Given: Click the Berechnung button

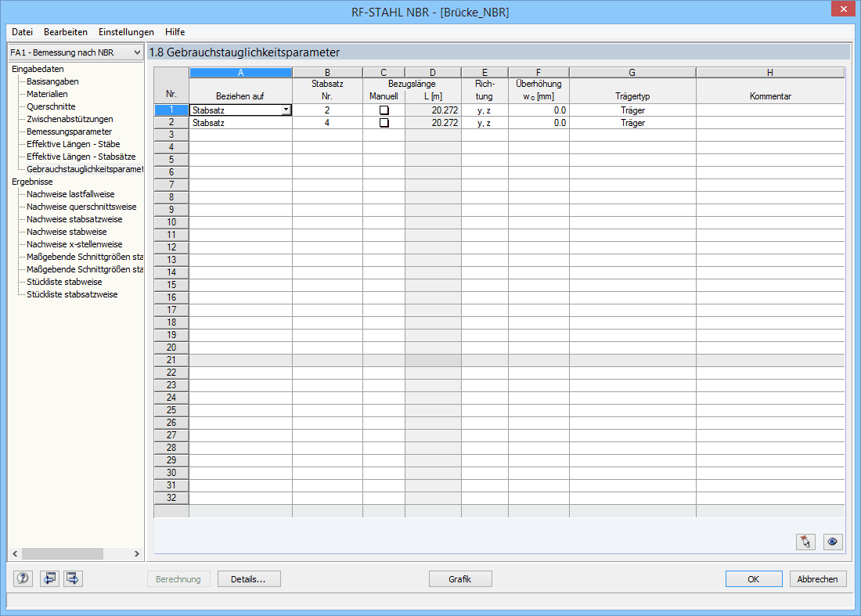Looking at the screenshot, I should [x=178, y=579].
